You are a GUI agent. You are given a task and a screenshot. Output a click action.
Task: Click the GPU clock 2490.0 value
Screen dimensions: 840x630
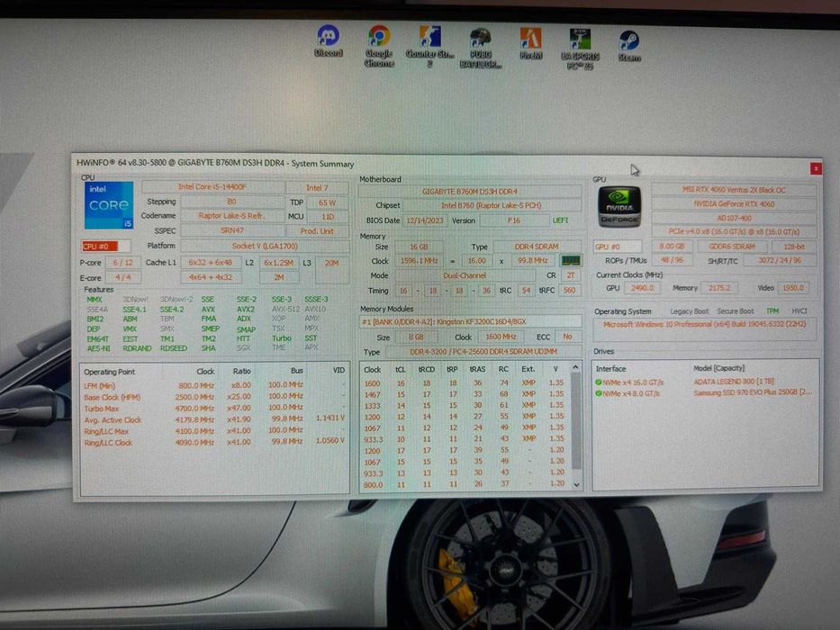(x=642, y=288)
